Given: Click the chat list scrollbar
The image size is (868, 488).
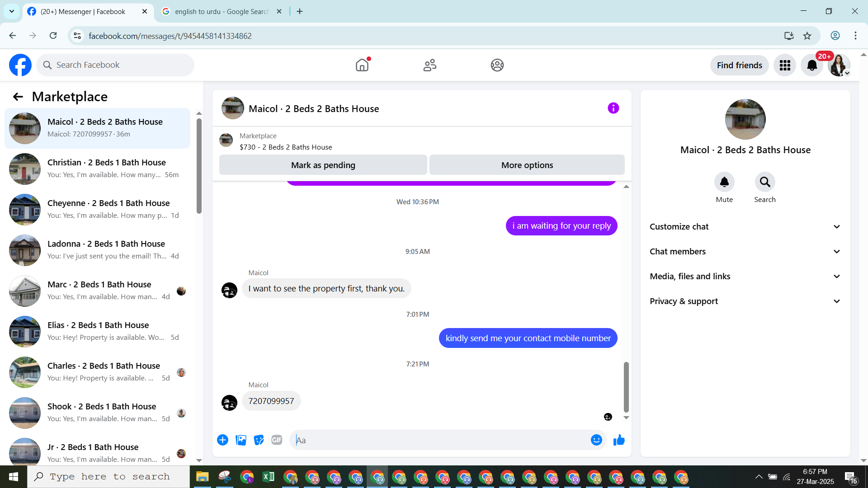Looking at the screenshot, I should 199,165.
